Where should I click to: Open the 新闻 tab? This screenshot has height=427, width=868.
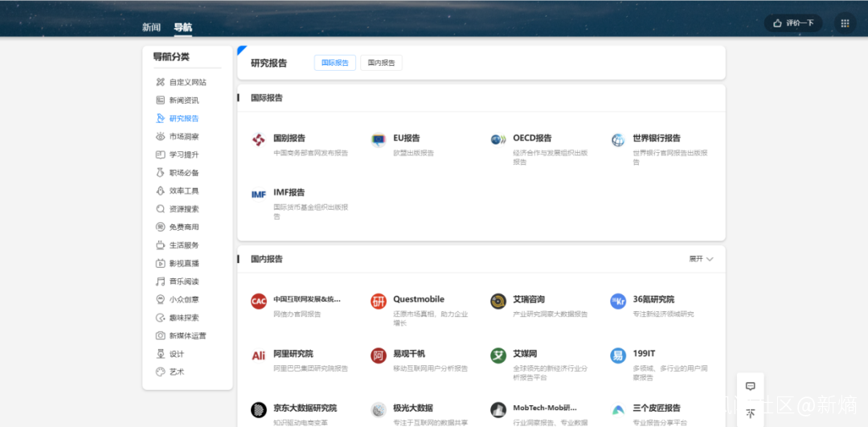(151, 27)
